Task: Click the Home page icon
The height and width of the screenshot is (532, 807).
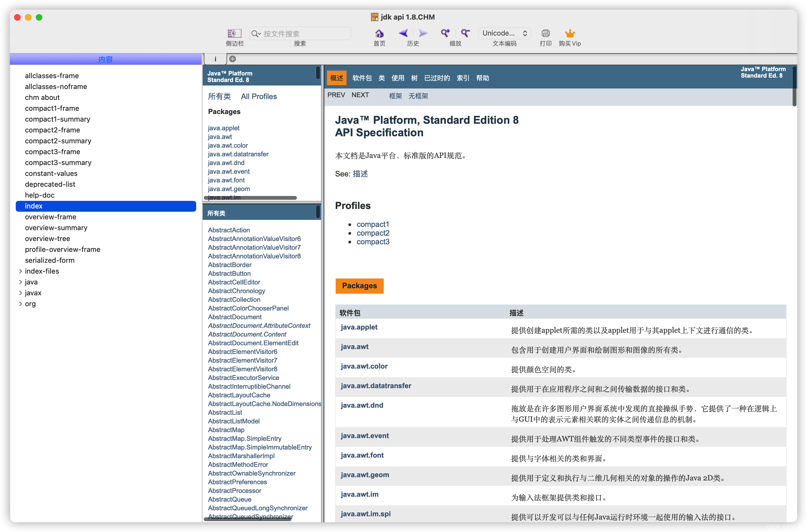Action: [x=379, y=33]
